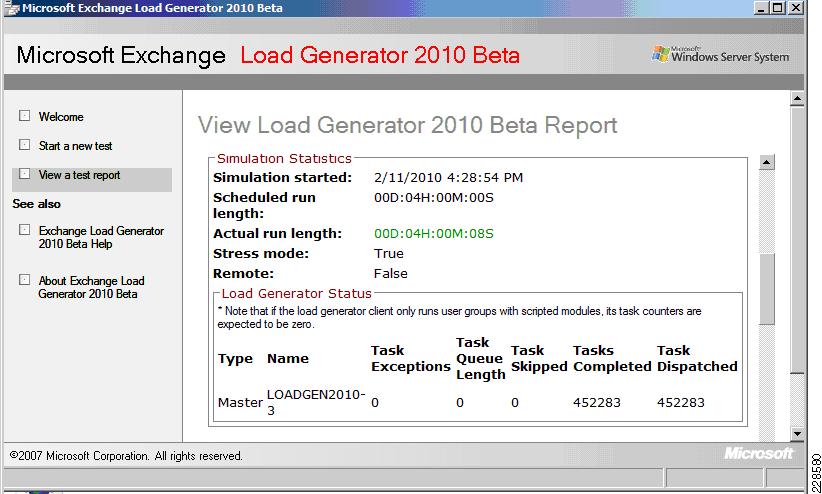Image resolution: width=822 pixels, height=494 pixels.
Task: Click the inner report scrollbar up arrow
Action: pos(766,162)
